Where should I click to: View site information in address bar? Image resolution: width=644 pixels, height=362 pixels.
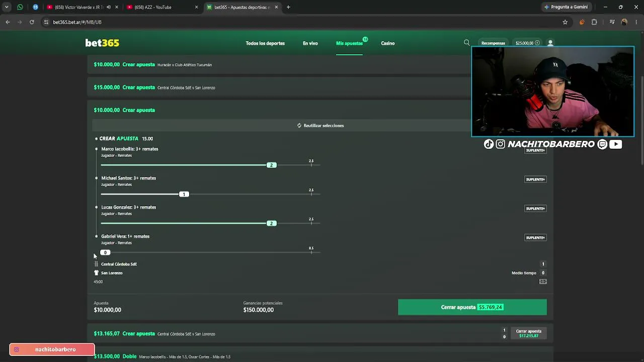[x=46, y=22]
